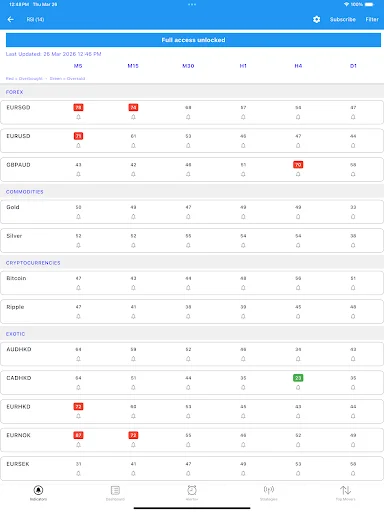Tap the Full access unlocked banner
The height and width of the screenshot is (512, 384).
[x=193, y=40]
